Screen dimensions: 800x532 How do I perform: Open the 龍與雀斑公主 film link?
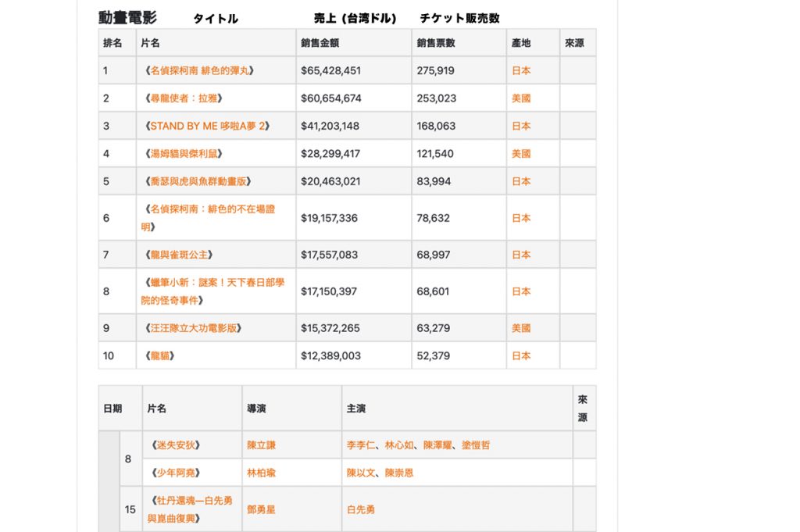click(x=179, y=255)
